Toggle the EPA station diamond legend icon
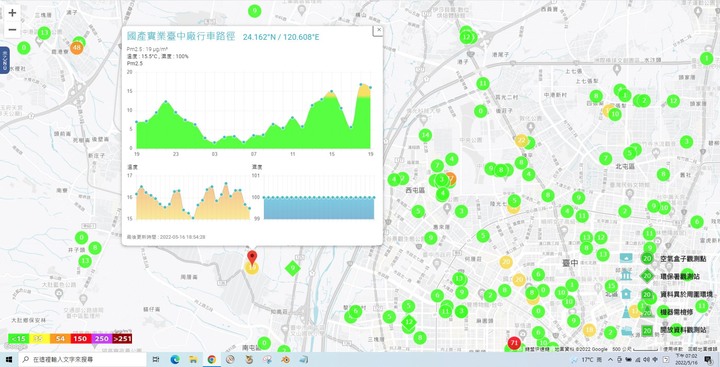Image resolution: width=720 pixels, height=367 pixels. (x=647, y=276)
